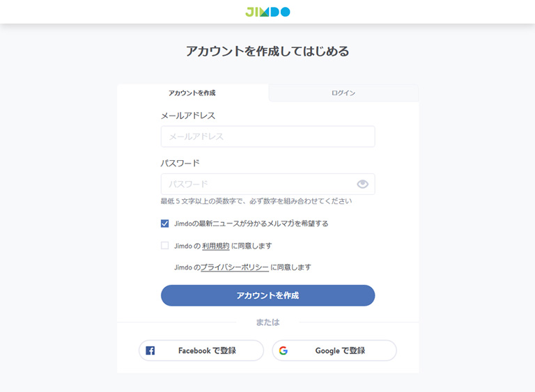Click the メルマガを希望する checkbox label text

[x=251, y=224]
